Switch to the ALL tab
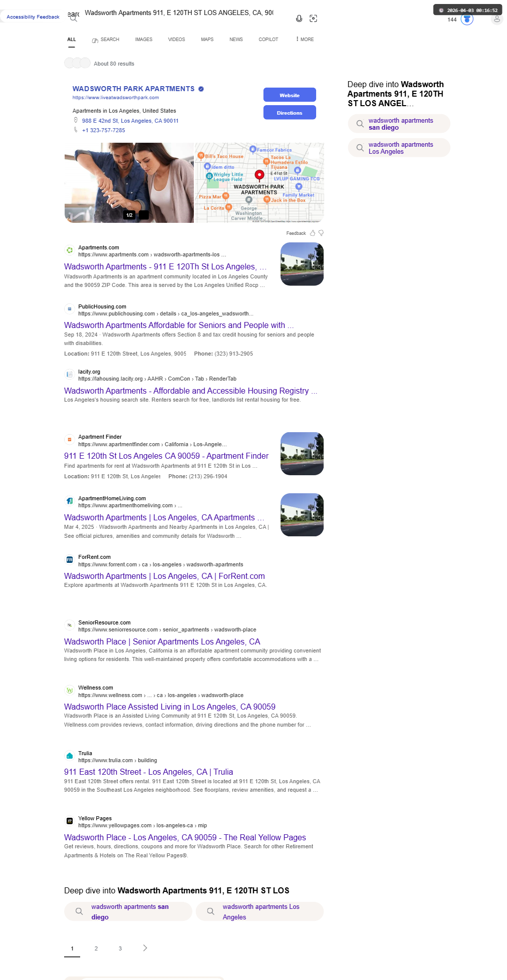Viewport: 507px width, 980px height. pos(72,39)
